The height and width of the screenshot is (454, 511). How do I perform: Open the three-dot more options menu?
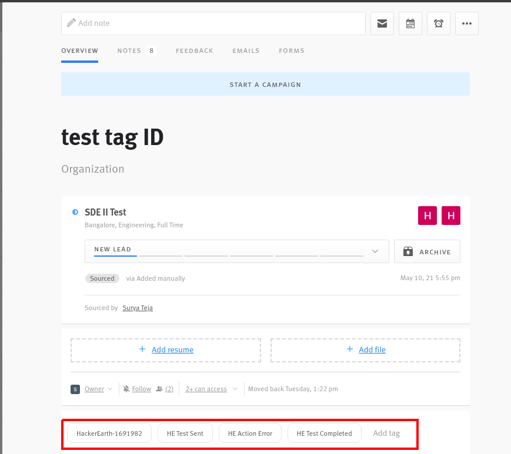point(467,23)
